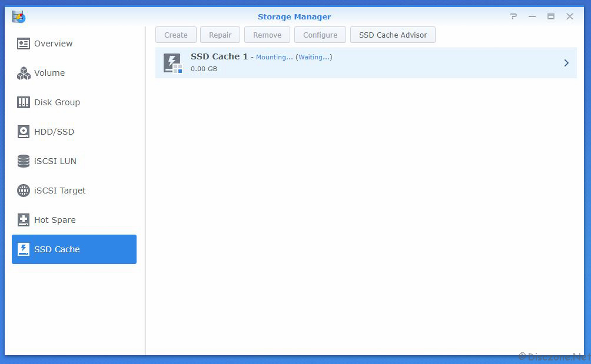Close the Storage Manager window

[570, 16]
